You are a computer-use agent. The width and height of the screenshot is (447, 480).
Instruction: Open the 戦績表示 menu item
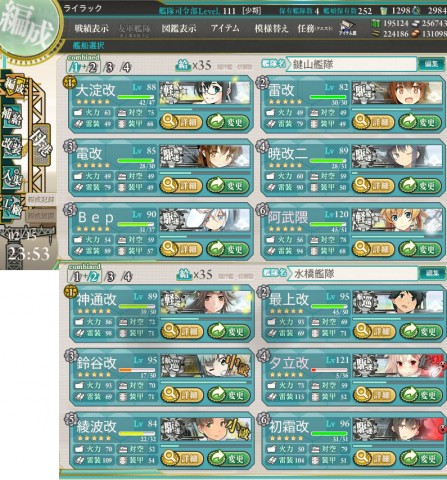pyautogui.click(x=91, y=28)
